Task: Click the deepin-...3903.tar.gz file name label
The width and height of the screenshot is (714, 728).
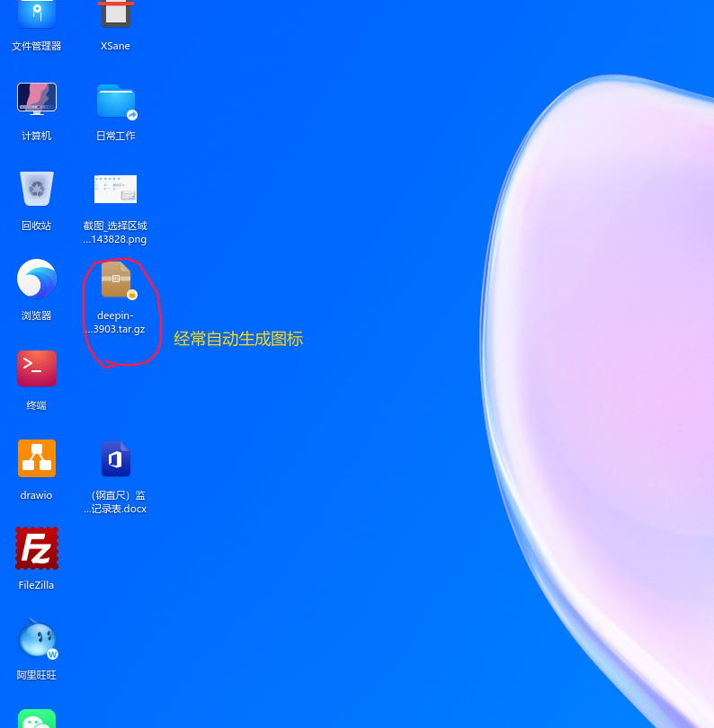Action: coord(115,323)
